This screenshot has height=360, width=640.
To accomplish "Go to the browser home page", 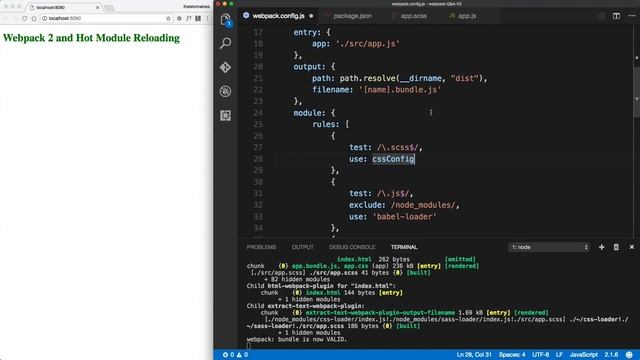I will click(34, 18).
